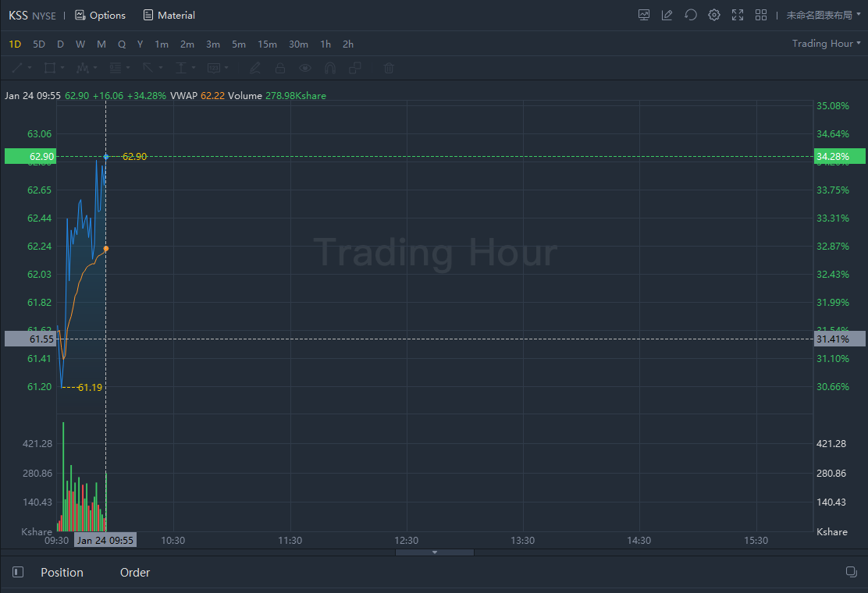Click the bottom-right pop-out window icon
The image size is (868, 593).
tap(852, 572)
